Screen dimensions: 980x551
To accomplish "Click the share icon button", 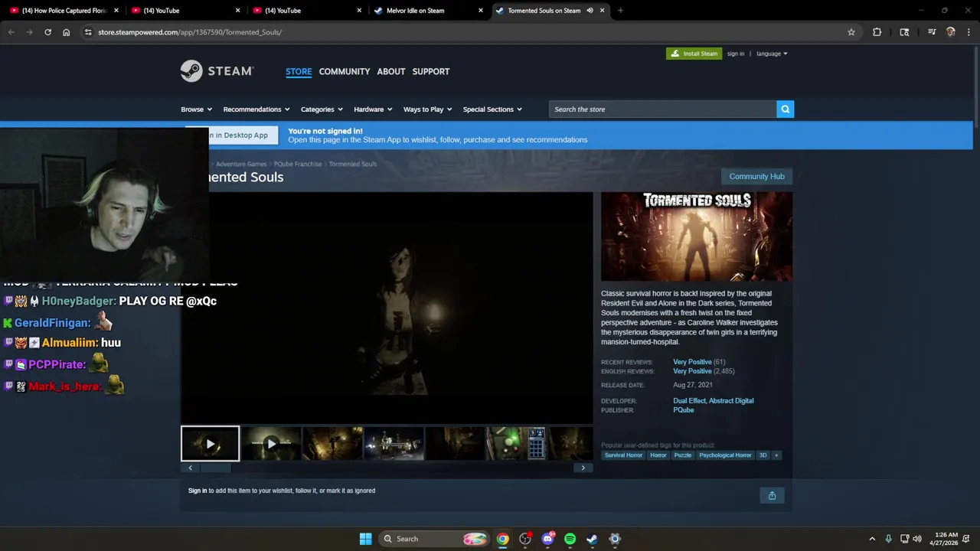I will (772, 495).
